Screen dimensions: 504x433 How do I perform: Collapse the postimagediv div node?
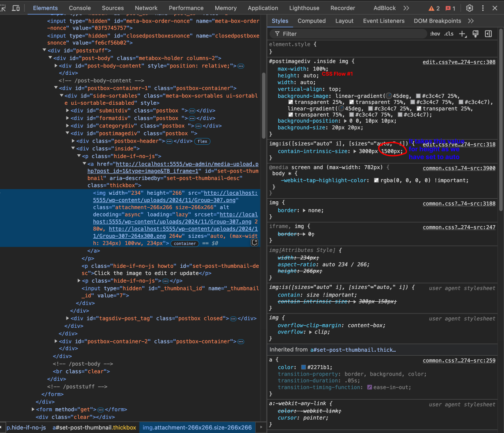tap(67, 133)
